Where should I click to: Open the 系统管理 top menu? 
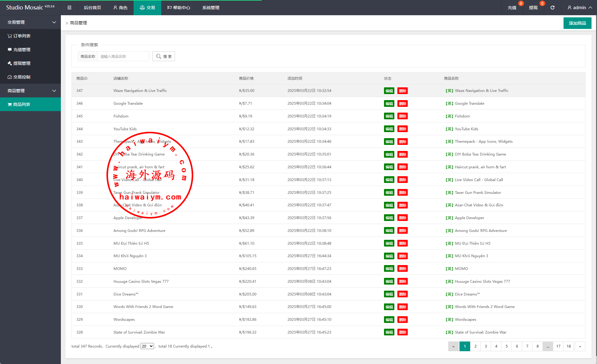[x=211, y=8]
